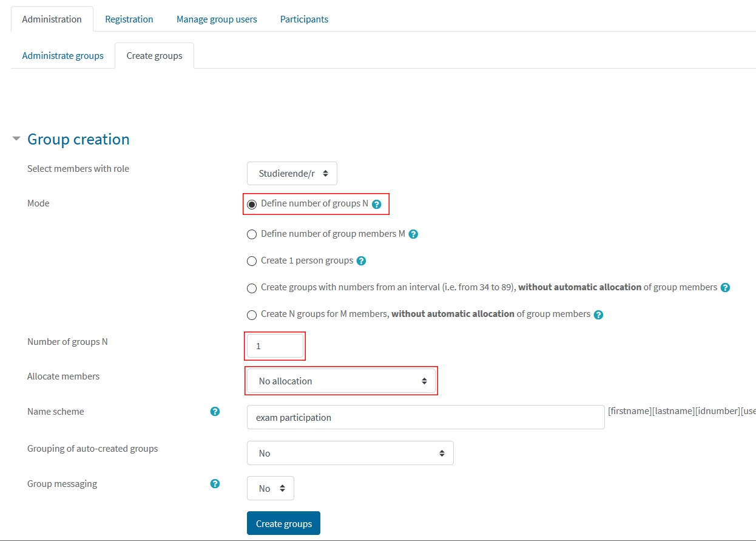Switch to the Registration tab
This screenshot has height=541, width=756.
pyautogui.click(x=129, y=19)
